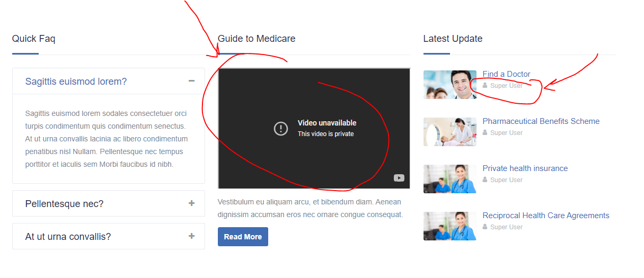
Task: Click the Video unavailable message text
Action: [327, 123]
